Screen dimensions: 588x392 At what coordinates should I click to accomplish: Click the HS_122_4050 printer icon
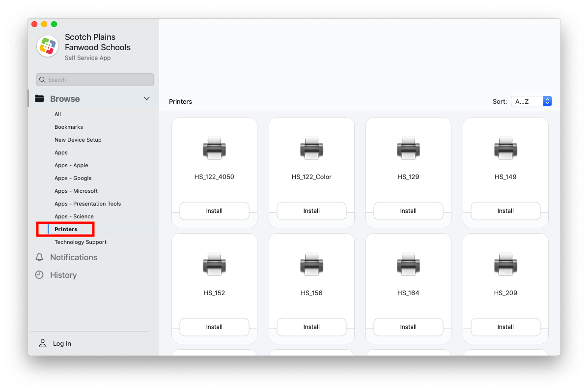214,148
